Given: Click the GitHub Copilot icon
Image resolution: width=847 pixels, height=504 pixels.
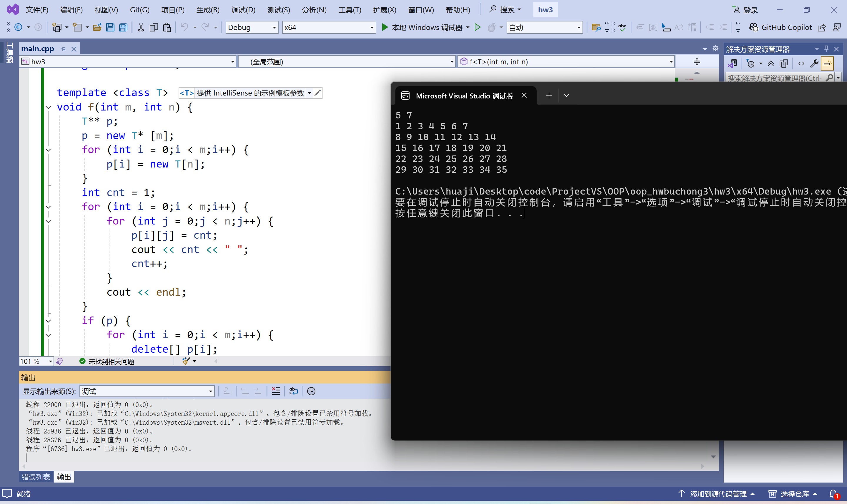Looking at the screenshot, I should click(753, 28).
